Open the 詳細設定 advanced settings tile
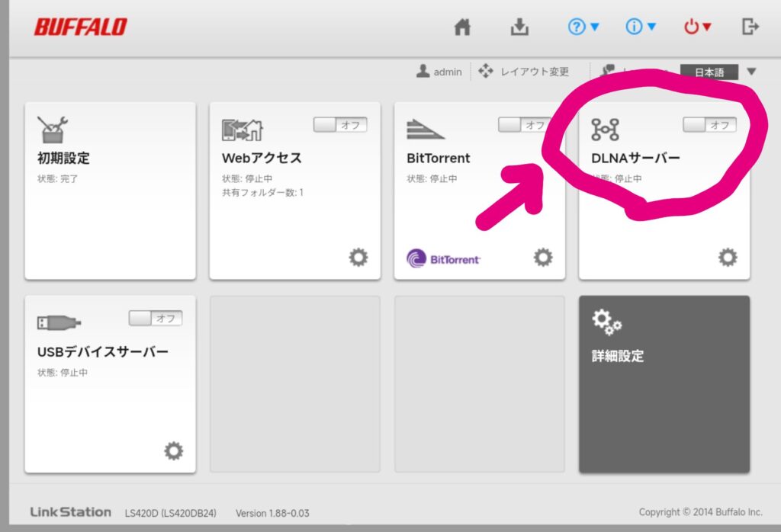The height and width of the screenshot is (532, 781). 664,383
